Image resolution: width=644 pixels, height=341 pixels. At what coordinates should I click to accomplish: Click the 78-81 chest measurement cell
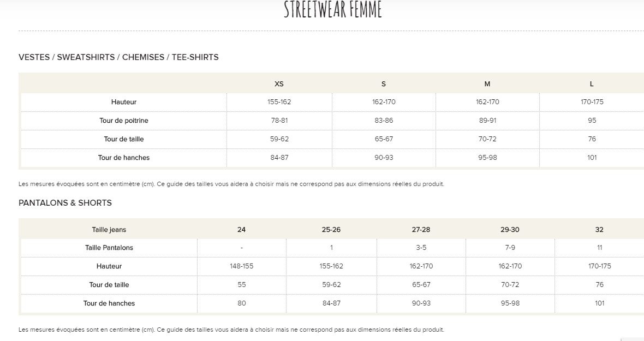(x=279, y=121)
